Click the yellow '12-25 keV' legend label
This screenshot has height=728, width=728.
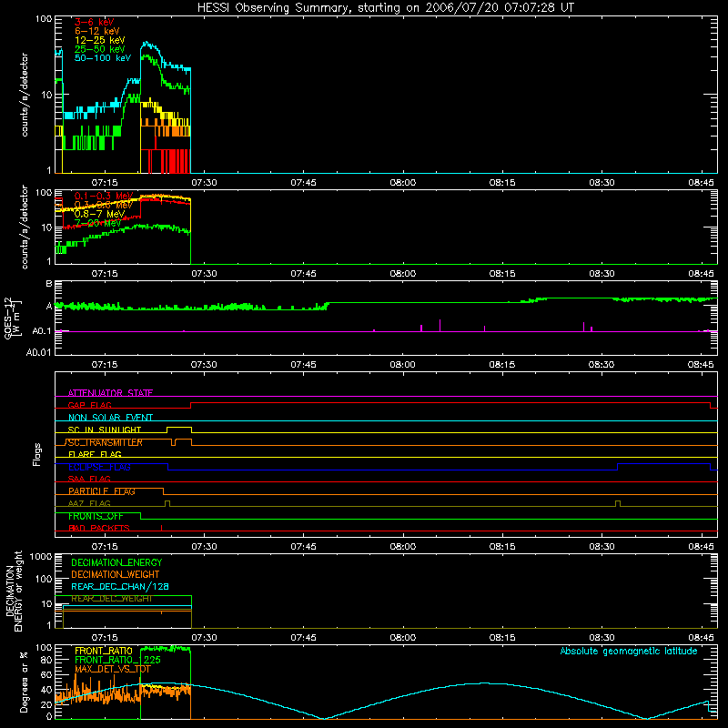pyautogui.click(x=100, y=40)
